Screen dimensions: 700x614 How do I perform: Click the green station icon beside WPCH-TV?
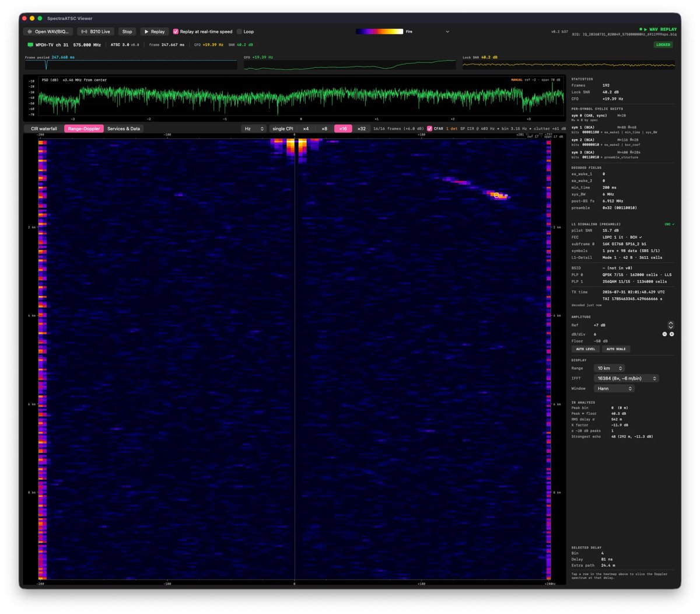click(x=30, y=45)
